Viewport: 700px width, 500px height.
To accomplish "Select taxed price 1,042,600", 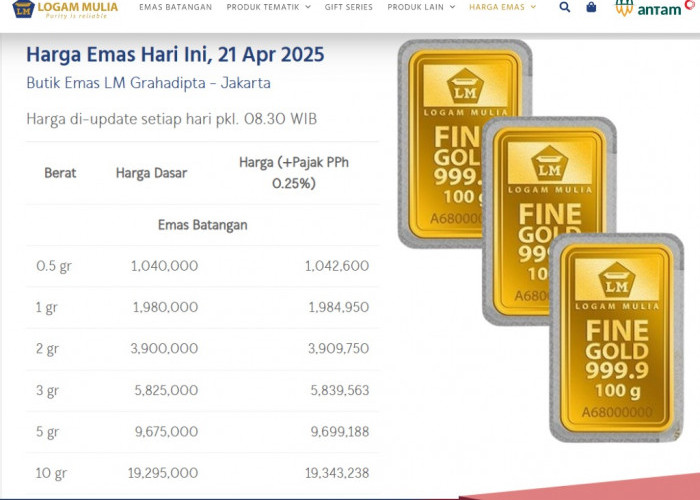I will pyautogui.click(x=337, y=266).
